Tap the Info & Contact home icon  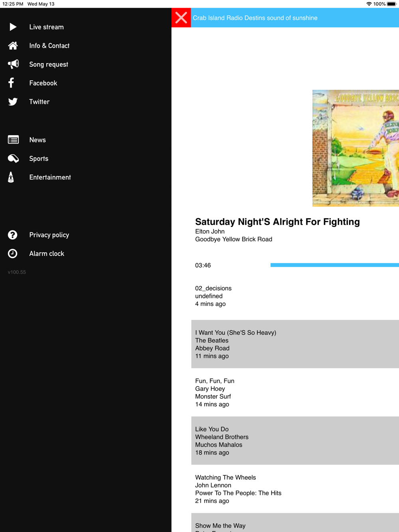pyautogui.click(x=13, y=46)
